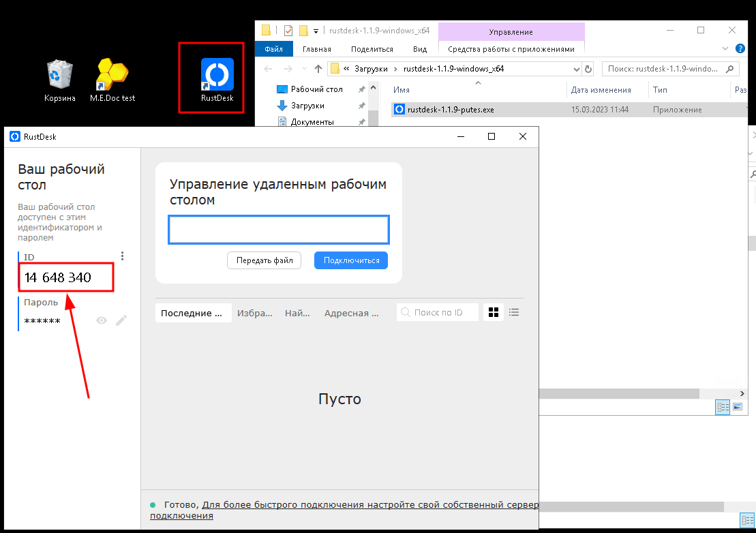
Task: Edit the password with the pencil icon
Action: pyautogui.click(x=121, y=320)
